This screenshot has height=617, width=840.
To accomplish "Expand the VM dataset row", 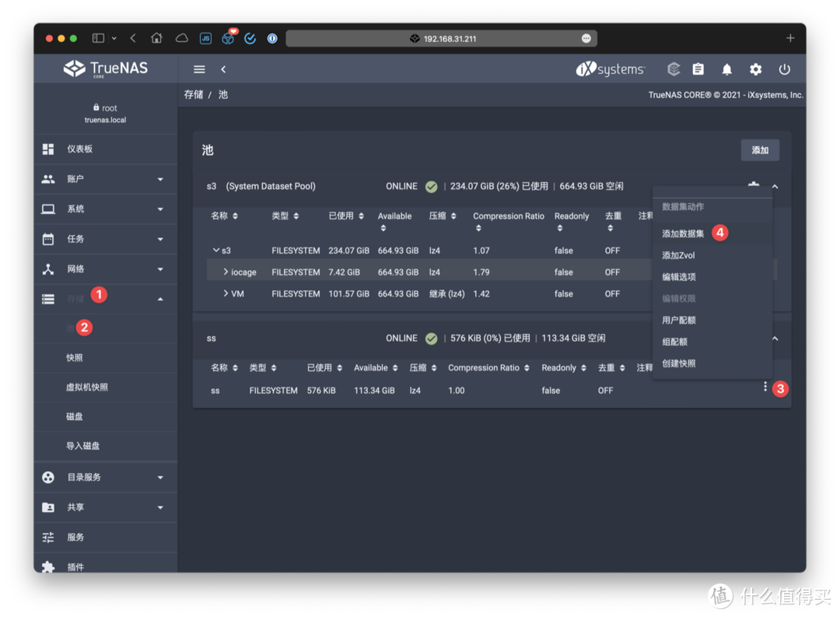I will [226, 293].
